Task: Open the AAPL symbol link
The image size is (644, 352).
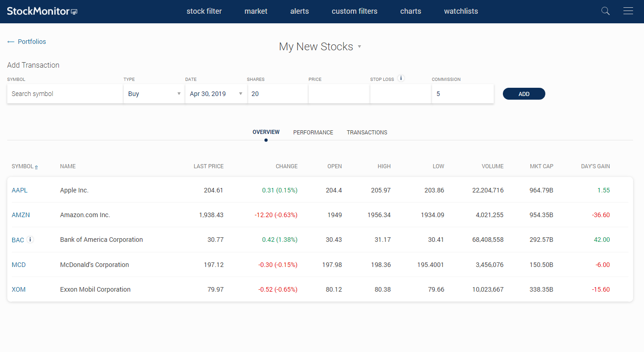Action: [20, 190]
